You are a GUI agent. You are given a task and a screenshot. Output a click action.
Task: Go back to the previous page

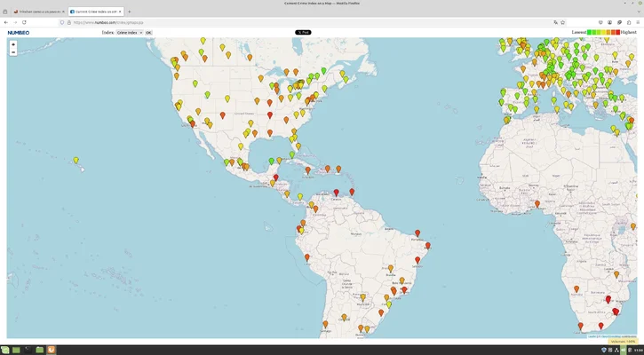click(5, 22)
